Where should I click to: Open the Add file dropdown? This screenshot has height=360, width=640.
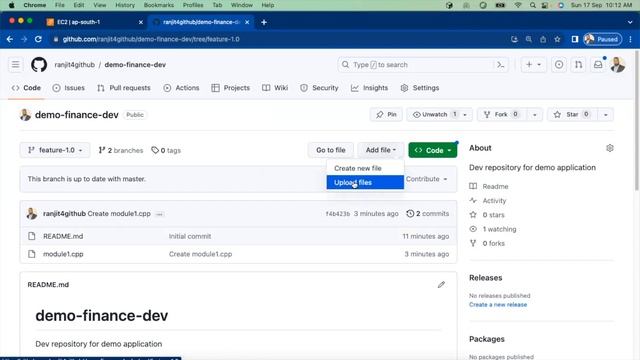point(381,150)
